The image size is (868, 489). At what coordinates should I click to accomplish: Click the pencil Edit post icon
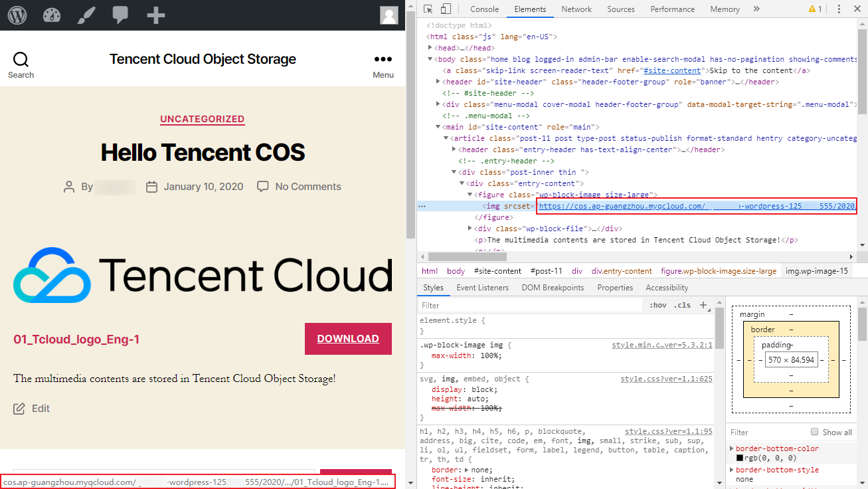[x=19, y=409]
